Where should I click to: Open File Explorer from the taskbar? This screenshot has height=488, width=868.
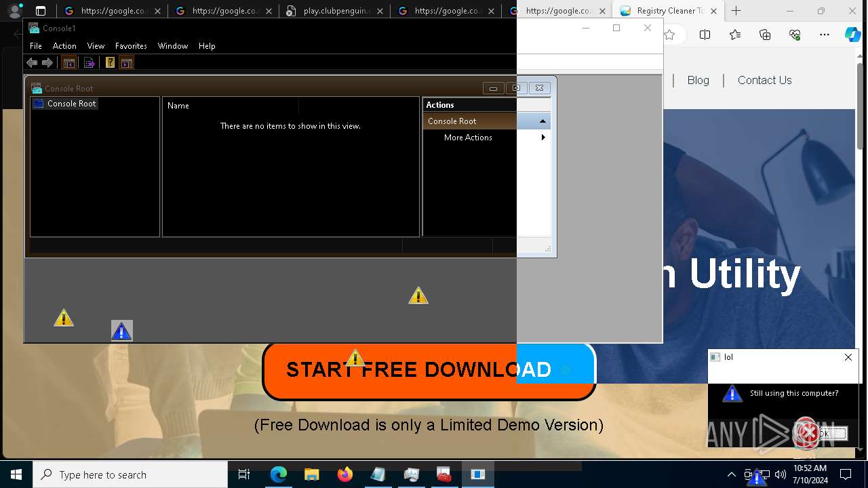[x=311, y=474]
